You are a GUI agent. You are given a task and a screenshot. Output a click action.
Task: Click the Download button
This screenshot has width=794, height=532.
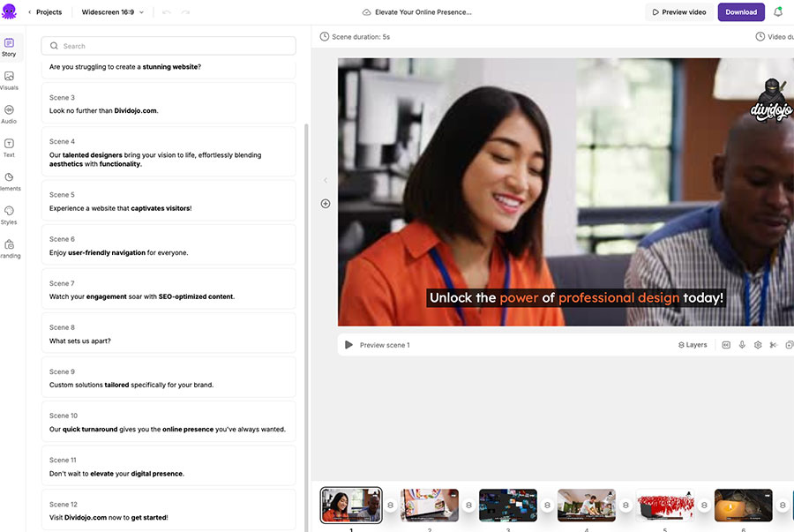[x=741, y=12]
